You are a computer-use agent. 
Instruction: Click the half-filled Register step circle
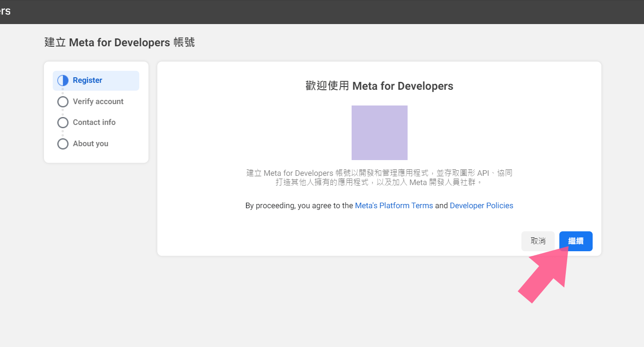point(63,81)
